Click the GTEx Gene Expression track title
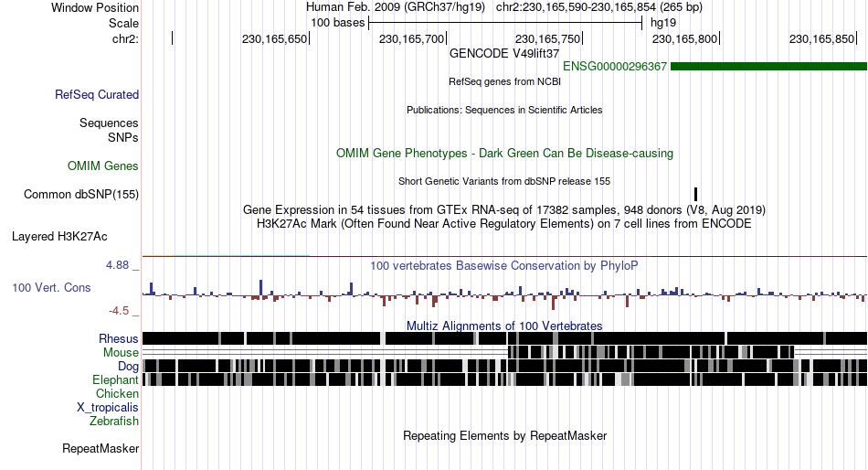 pos(504,210)
